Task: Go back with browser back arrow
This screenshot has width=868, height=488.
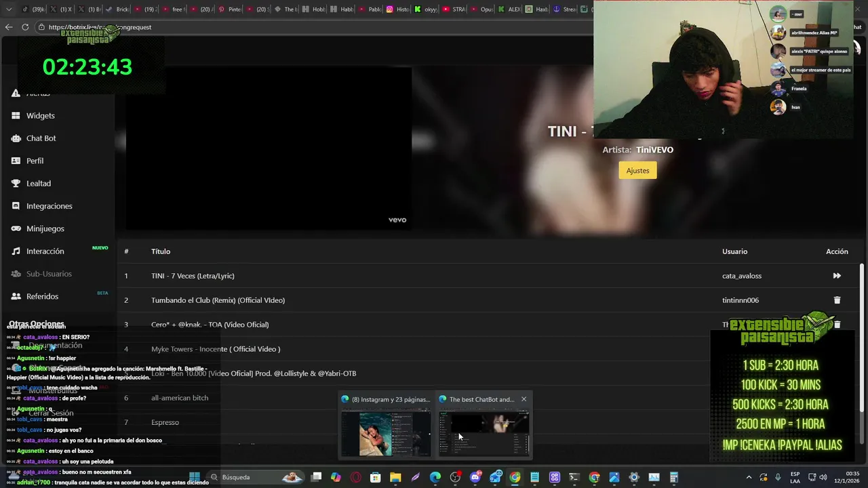Action: click(9, 27)
